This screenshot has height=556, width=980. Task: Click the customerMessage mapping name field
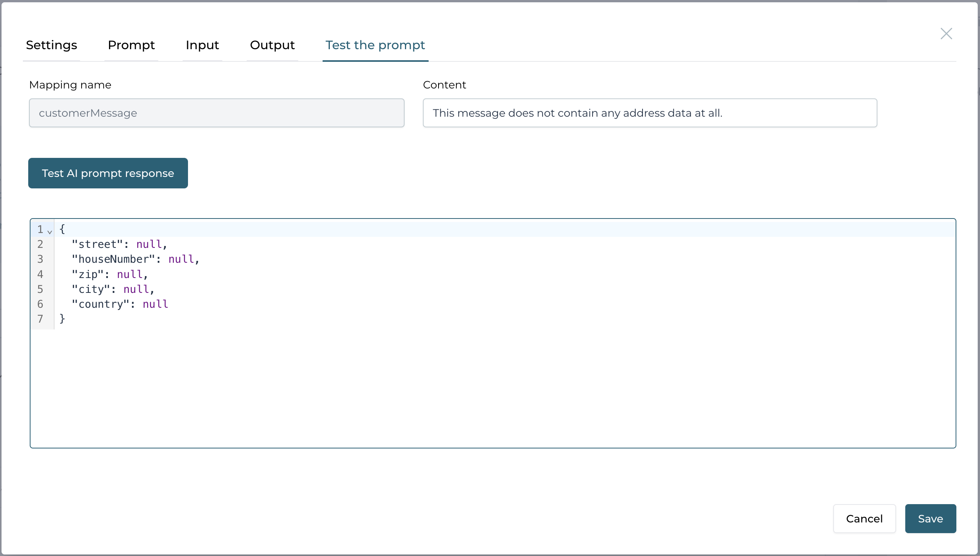216,112
